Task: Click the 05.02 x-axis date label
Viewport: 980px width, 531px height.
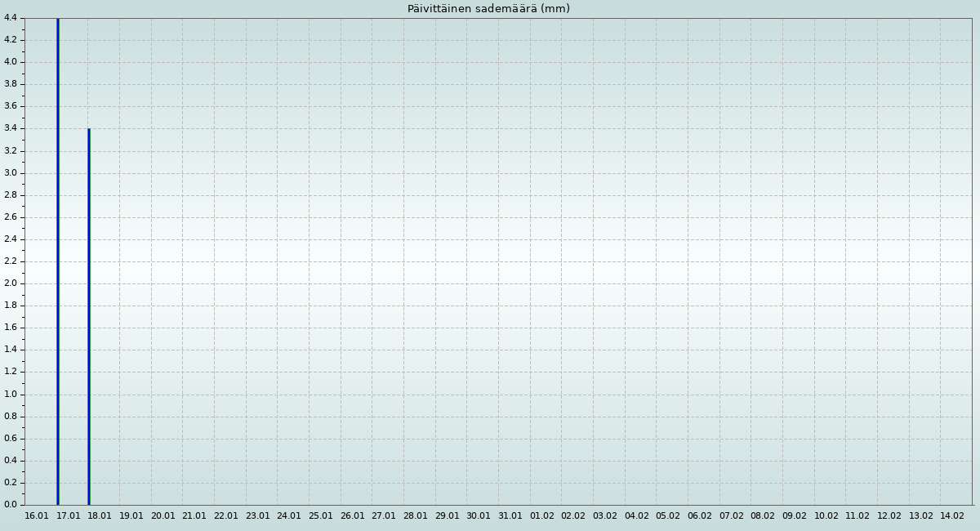Action: click(x=668, y=515)
